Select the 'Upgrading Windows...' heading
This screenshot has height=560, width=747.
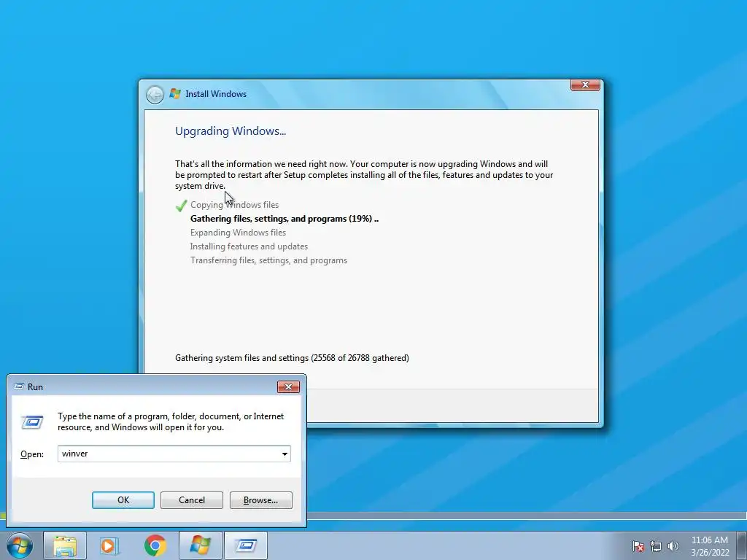point(231,131)
